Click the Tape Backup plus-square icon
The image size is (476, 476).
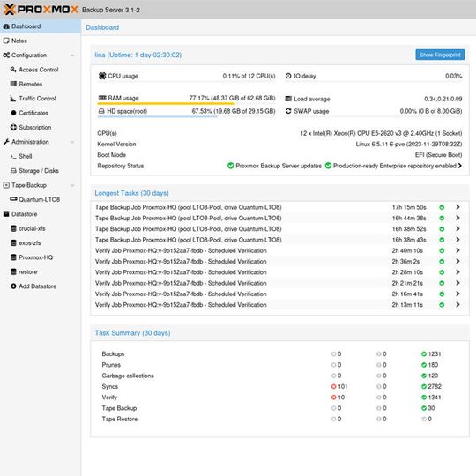[x=6, y=185]
